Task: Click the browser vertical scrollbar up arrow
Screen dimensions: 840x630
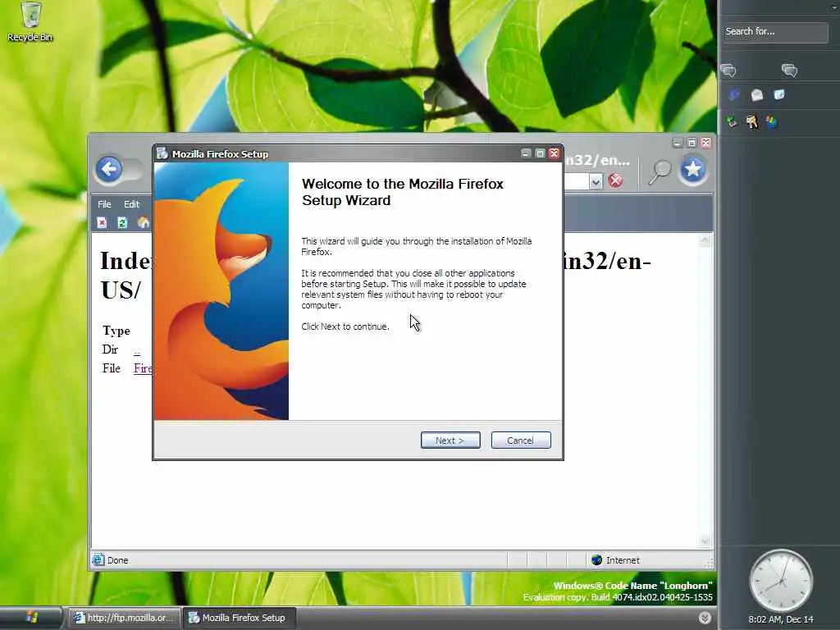Action: [705, 240]
